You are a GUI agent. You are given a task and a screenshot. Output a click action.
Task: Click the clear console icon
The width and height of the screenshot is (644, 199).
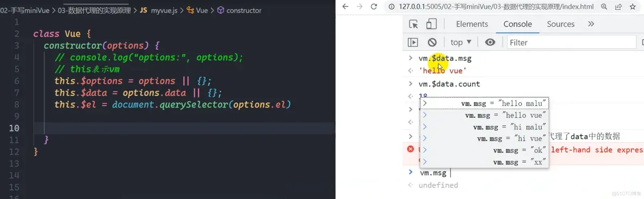(x=432, y=42)
